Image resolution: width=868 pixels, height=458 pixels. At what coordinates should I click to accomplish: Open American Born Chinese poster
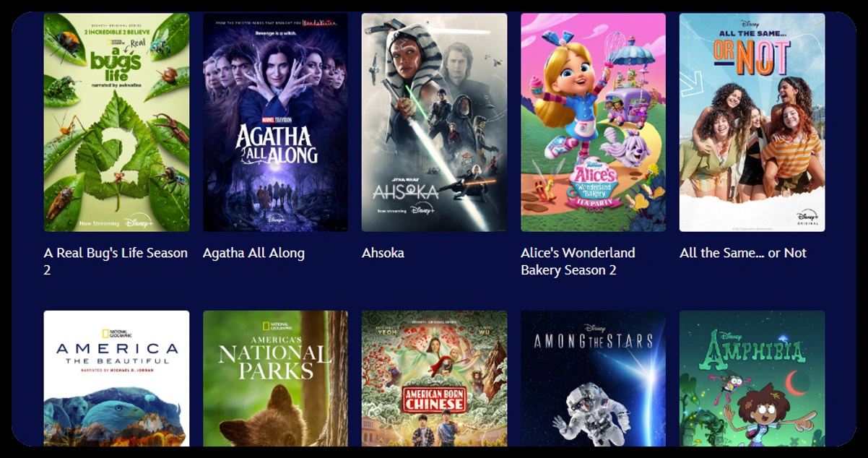pyautogui.click(x=434, y=379)
